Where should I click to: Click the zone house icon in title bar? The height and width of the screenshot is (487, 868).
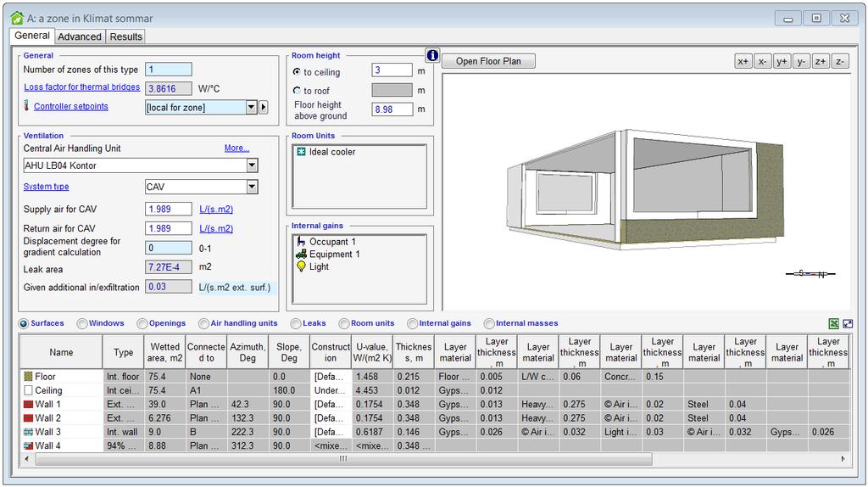click(17, 18)
